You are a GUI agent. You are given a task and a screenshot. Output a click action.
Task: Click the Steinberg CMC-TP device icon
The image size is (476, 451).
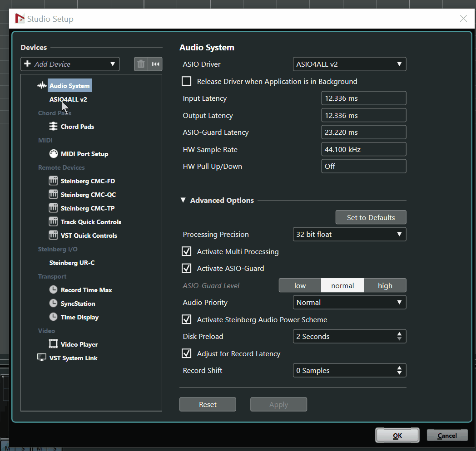[53, 208]
